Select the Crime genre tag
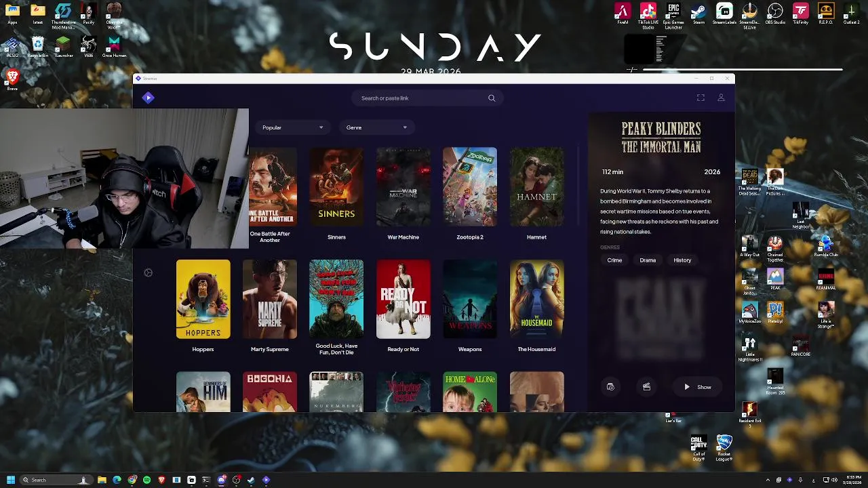Screen dimensions: 868x488 (x=614, y=260)
